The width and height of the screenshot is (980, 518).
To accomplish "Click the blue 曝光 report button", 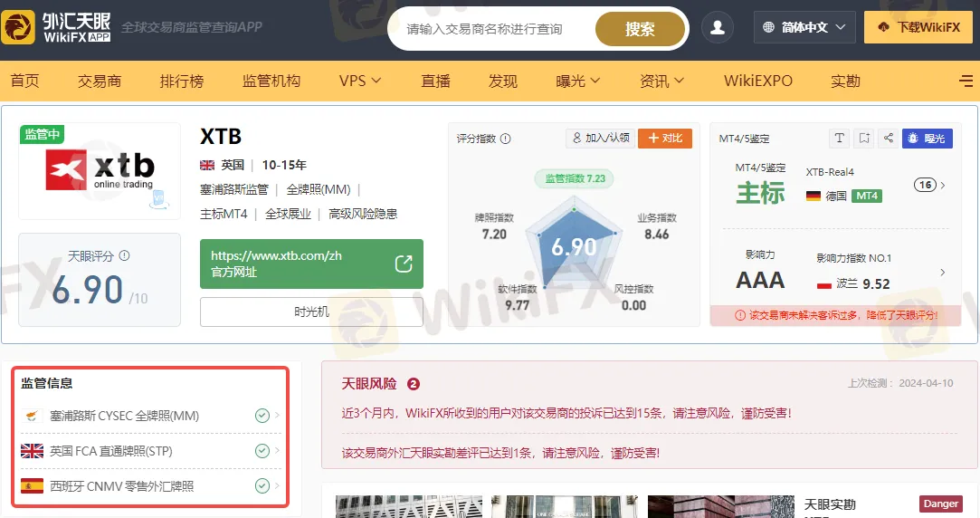I will click(x=928, y=139).
